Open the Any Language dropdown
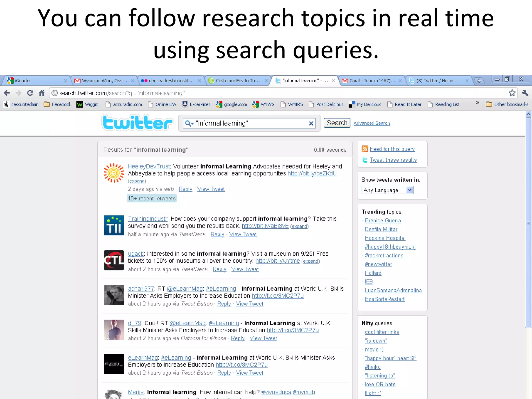 [387, 190]
